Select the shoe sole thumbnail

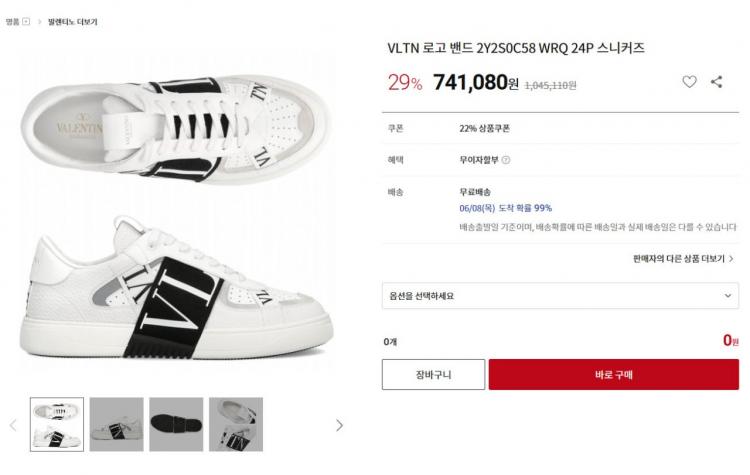click(x=176, y=424)
